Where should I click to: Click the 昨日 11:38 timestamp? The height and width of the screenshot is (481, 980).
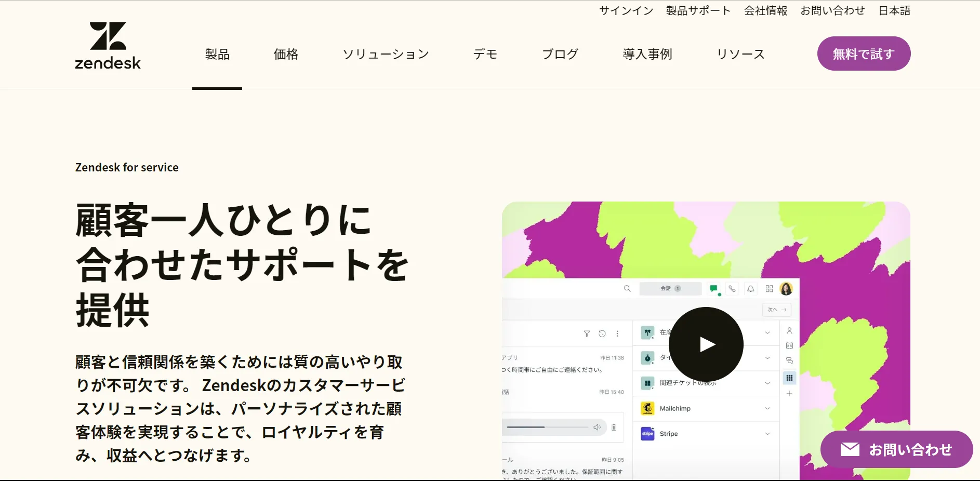click(x=612, y=358)
